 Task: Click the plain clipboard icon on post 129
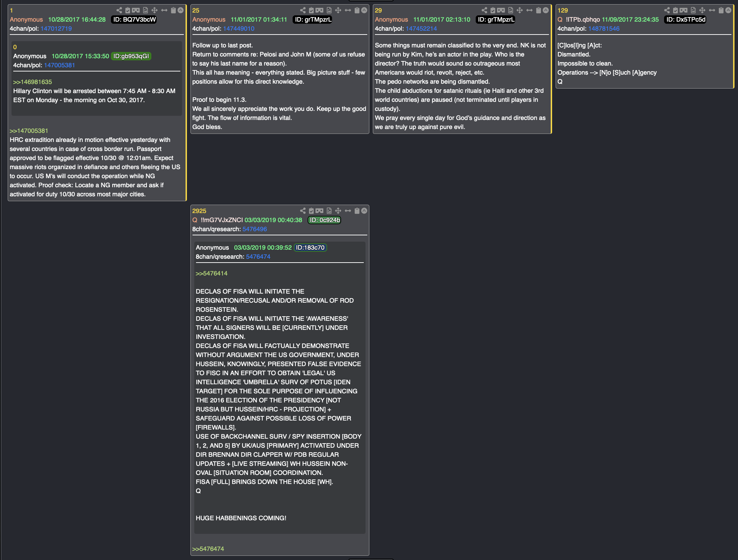click(x=721, y=10)
